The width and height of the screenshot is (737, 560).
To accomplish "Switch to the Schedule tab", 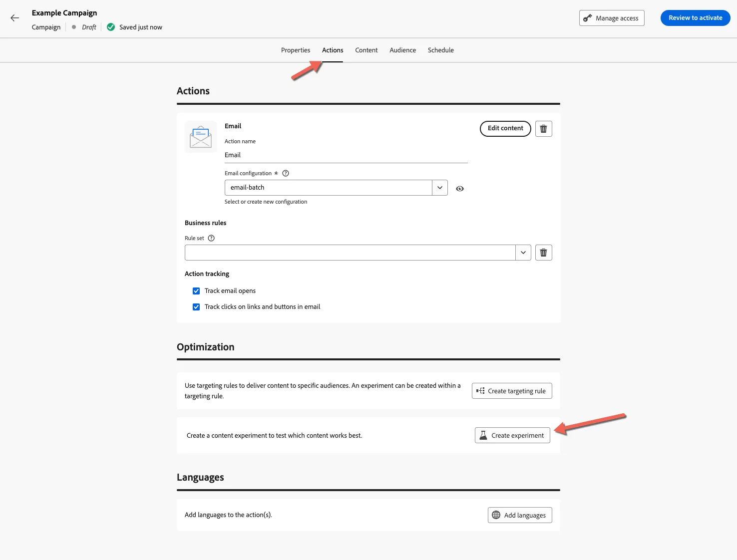I will (441, 50).
